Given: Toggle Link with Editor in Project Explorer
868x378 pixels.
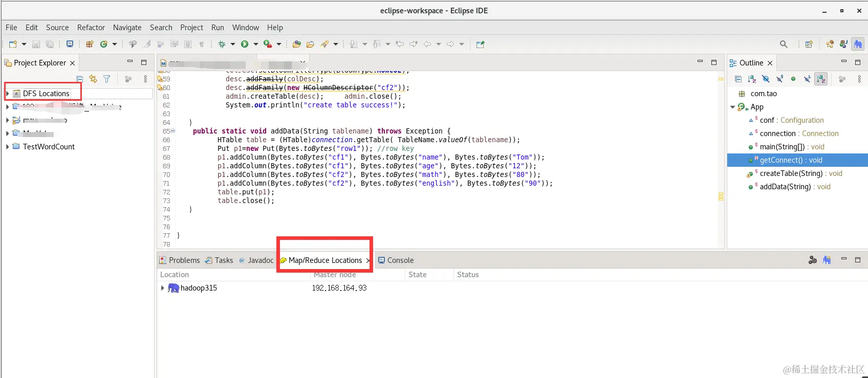Looking at the screenshot, I should (93, 79).
